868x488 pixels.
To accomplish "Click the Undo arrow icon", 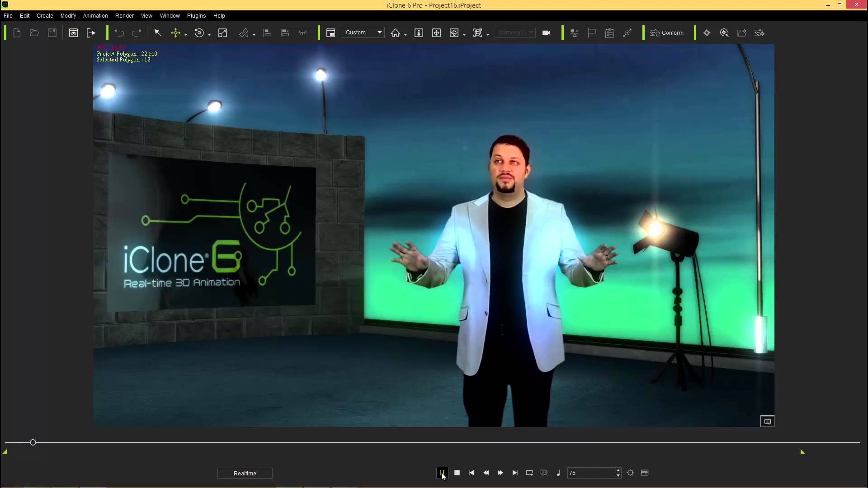I will [x=119, y=33].
